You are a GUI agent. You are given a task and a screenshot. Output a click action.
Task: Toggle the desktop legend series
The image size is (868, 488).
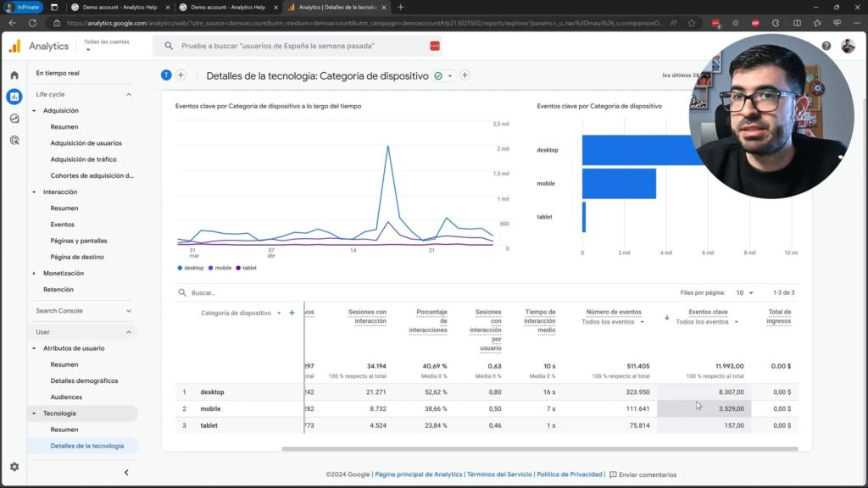(191, 268)
